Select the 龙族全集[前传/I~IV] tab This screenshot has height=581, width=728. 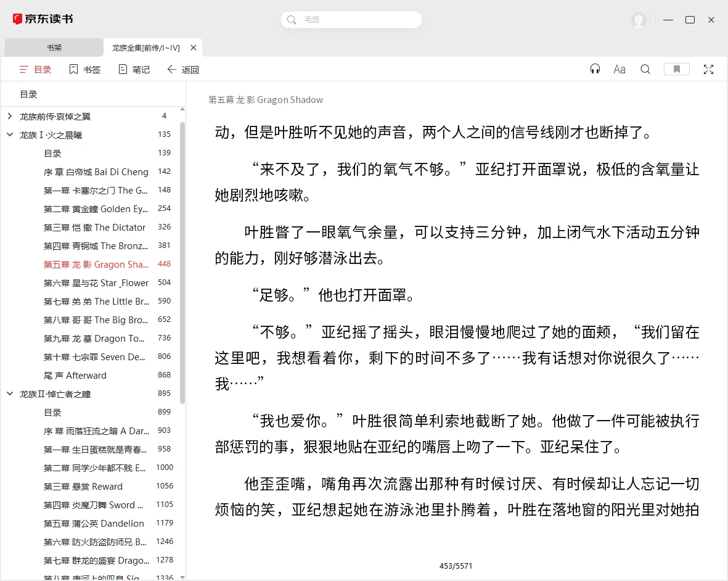146,47
